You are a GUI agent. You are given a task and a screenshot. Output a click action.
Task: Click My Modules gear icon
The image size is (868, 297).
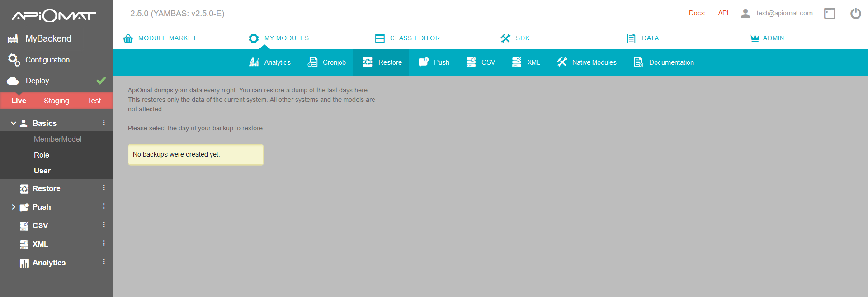tap(254, 38)
